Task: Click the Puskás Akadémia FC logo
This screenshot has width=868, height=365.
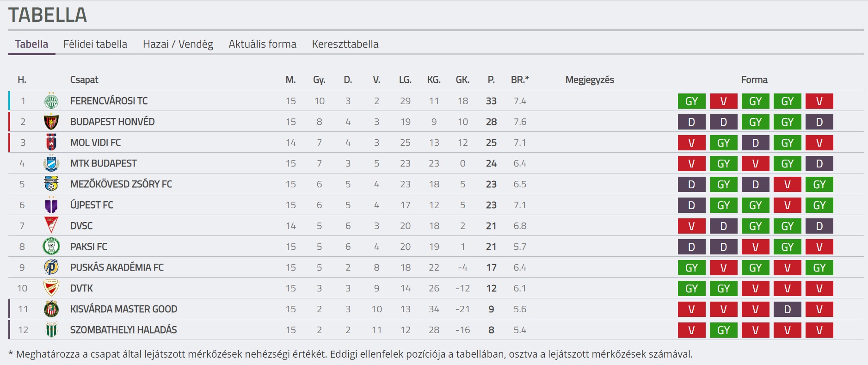Action: pos(51,267)
